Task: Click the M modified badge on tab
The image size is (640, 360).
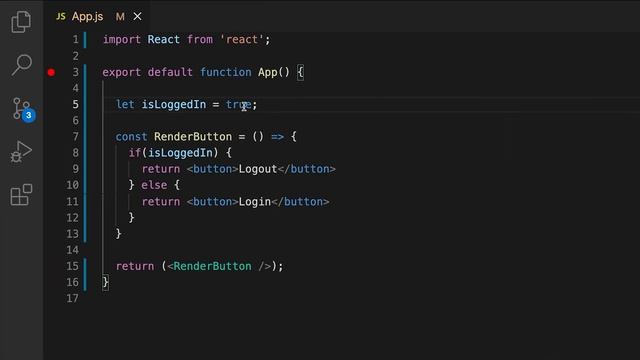Action: click(x=120, y=17)
